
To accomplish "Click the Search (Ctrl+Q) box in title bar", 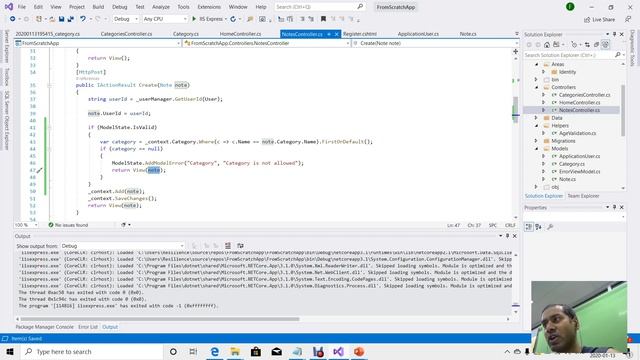I will 319,7.
